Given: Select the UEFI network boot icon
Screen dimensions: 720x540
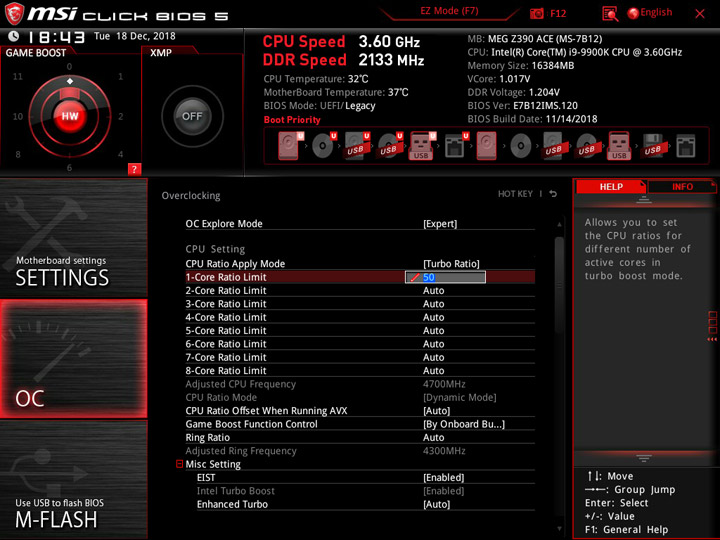Looking at the screenshot, I should [456, 146].
